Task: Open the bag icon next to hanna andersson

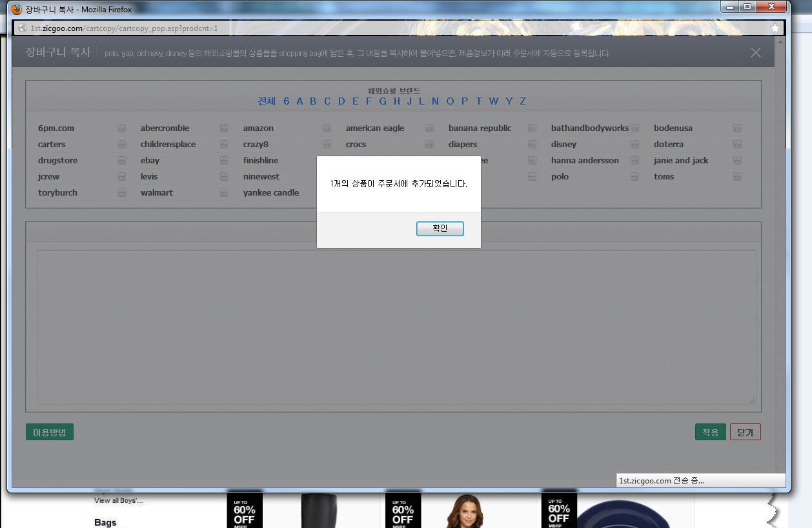Action: click(634, 160)
